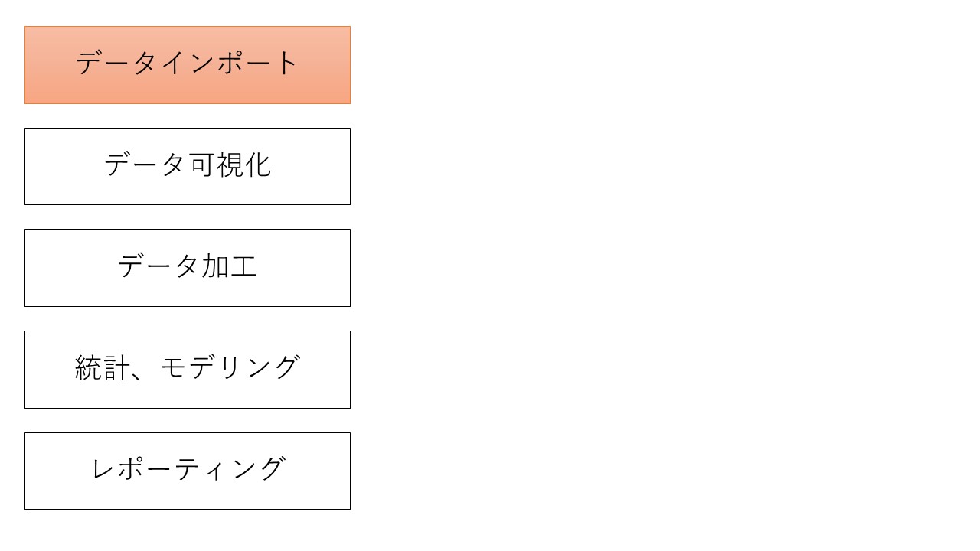Select the first box in the list
Image resolution: width=980 pixels, height=551 pixels.
(188, 65)
